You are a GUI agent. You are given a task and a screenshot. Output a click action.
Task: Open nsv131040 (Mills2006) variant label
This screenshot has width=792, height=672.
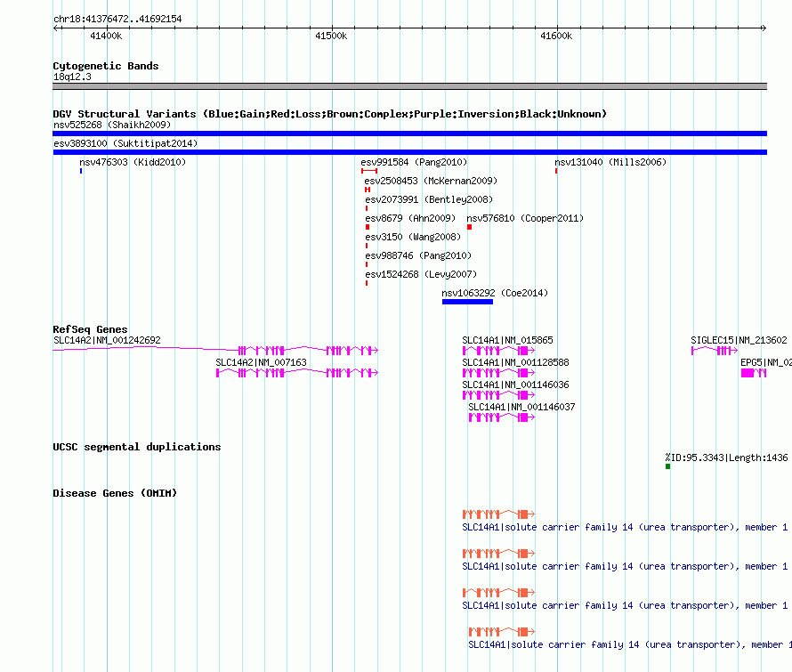(x=610, y=162)
